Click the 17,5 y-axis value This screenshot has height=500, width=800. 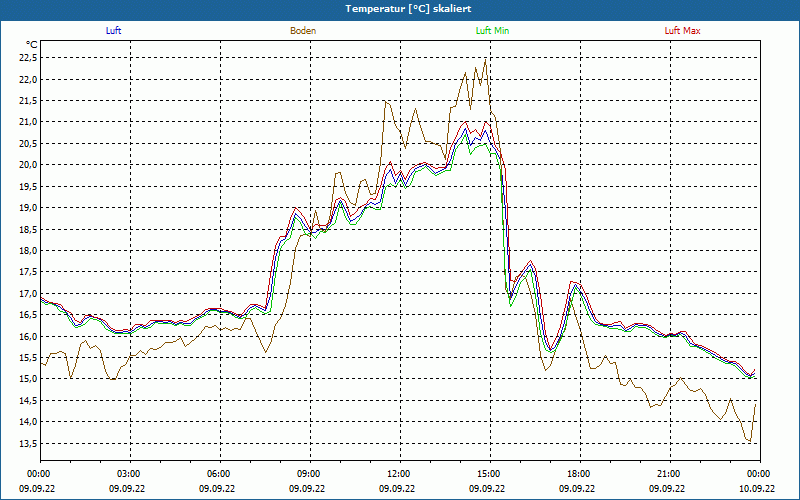tap(27, 272)
